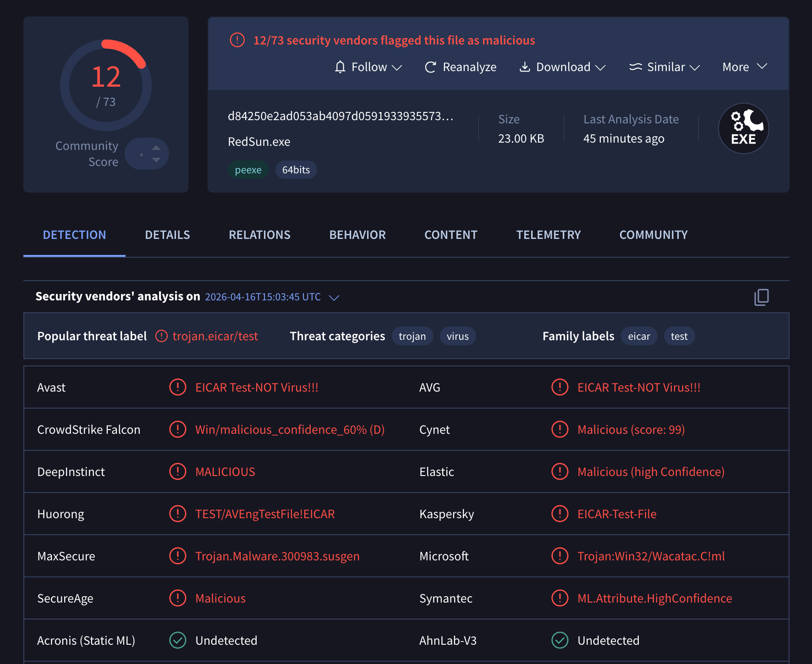Click warning icon next to trojan.eicar/test

coord(161,336)
